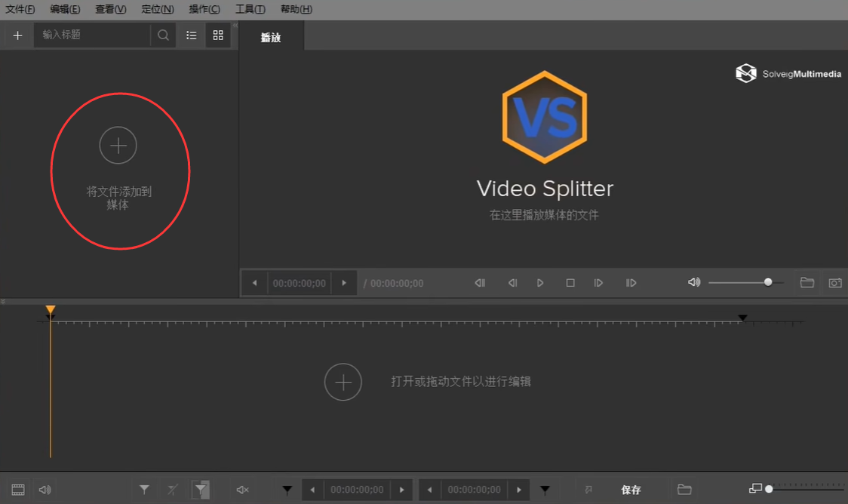Click the first funnel marker icon

click(144, 490)
